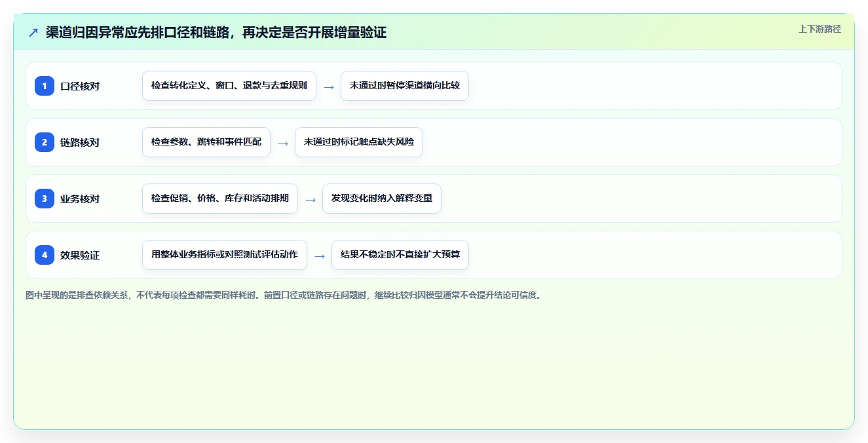Click the 口径核对 step label

(80, 86)
